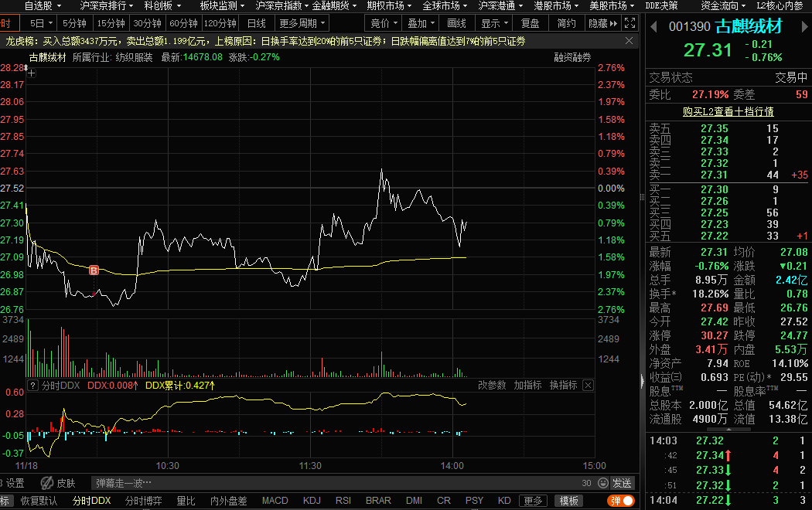812x510 pixels.
Task: Close the 龙虎榜 news banner
Action: pyautogui.click(x=629, y=41)
